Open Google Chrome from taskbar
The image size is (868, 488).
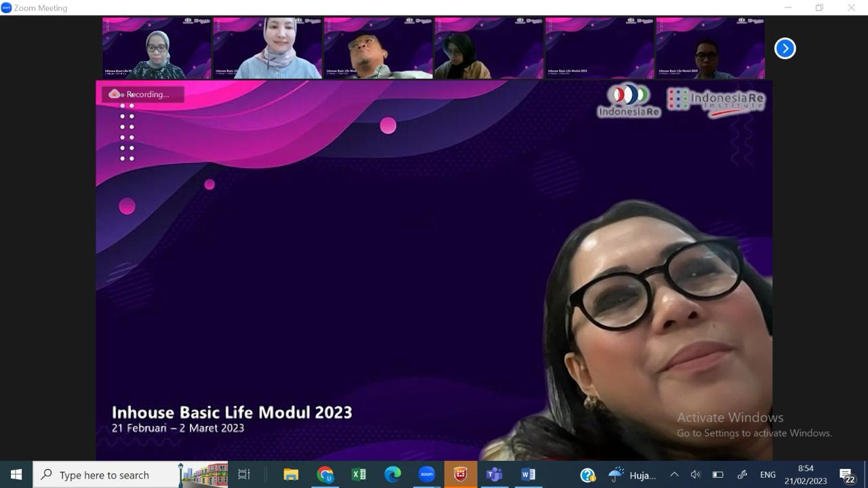coord(325,474)
